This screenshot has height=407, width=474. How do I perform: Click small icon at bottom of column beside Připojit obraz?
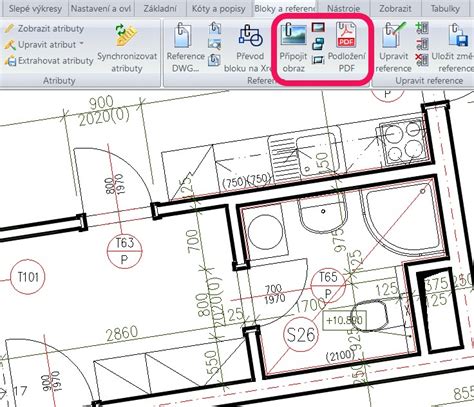coord(318,60)
